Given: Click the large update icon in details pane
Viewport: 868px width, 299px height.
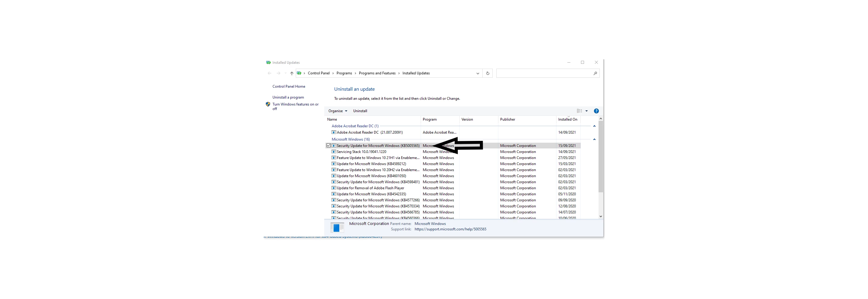Looking at the screenshot, I should [x=337, y=228].
